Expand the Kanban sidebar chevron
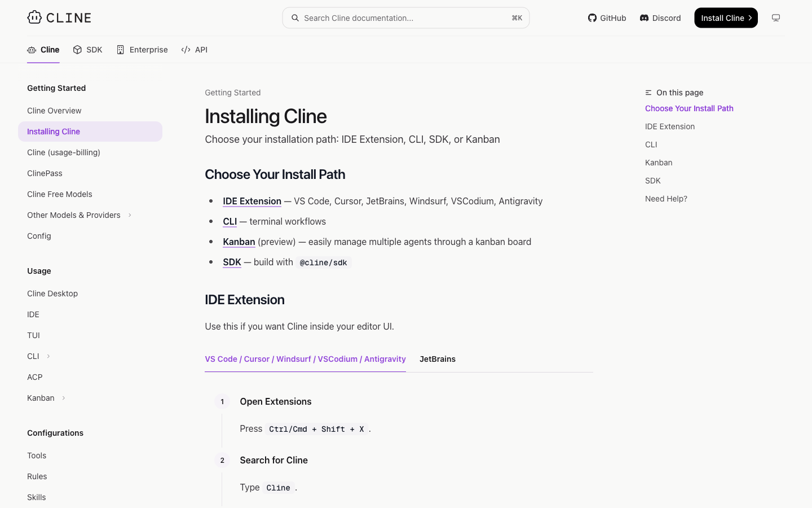 point(64,398)
